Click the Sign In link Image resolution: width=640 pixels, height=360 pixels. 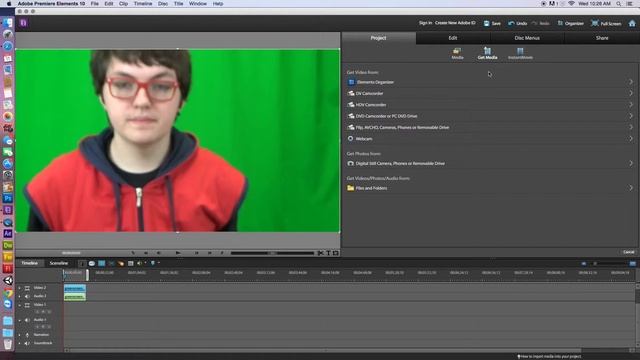[425, 23]
